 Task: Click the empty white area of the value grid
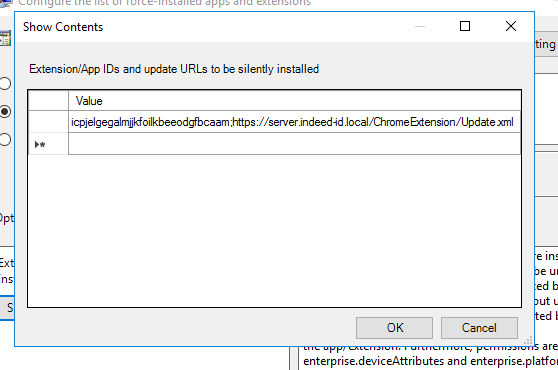tap(274, 231)
